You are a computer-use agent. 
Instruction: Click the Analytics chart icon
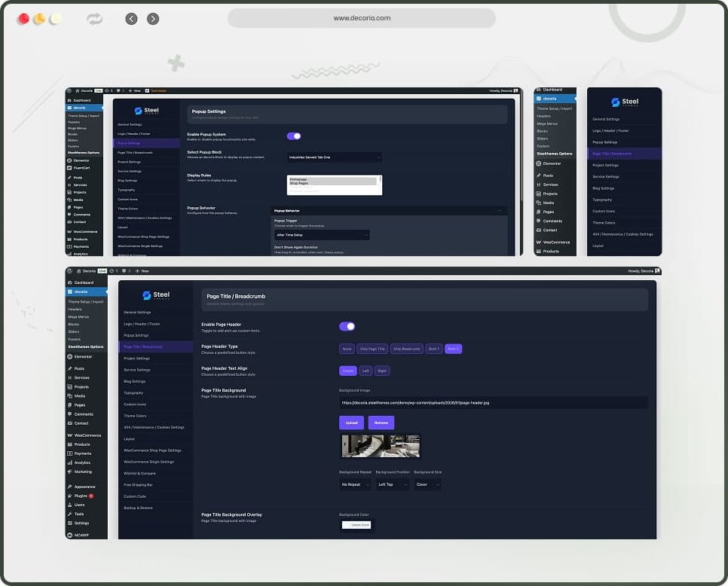69,462
